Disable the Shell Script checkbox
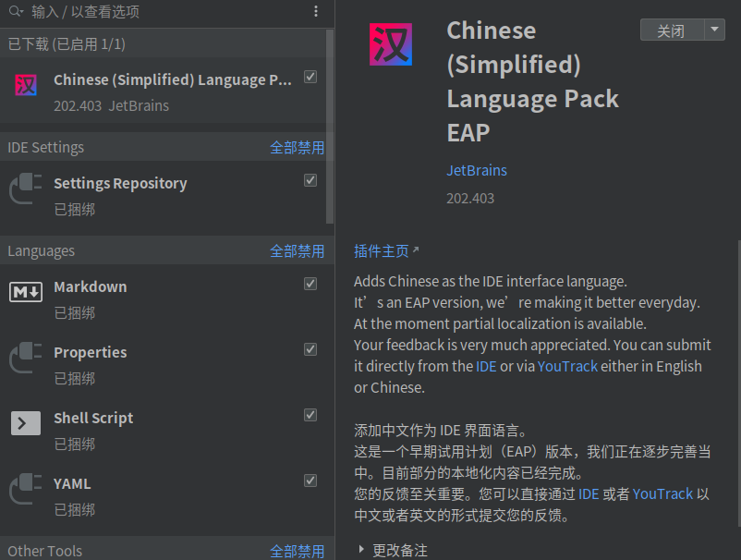The width and height of the screenshot is (741, 560). [x=310, y=415]
